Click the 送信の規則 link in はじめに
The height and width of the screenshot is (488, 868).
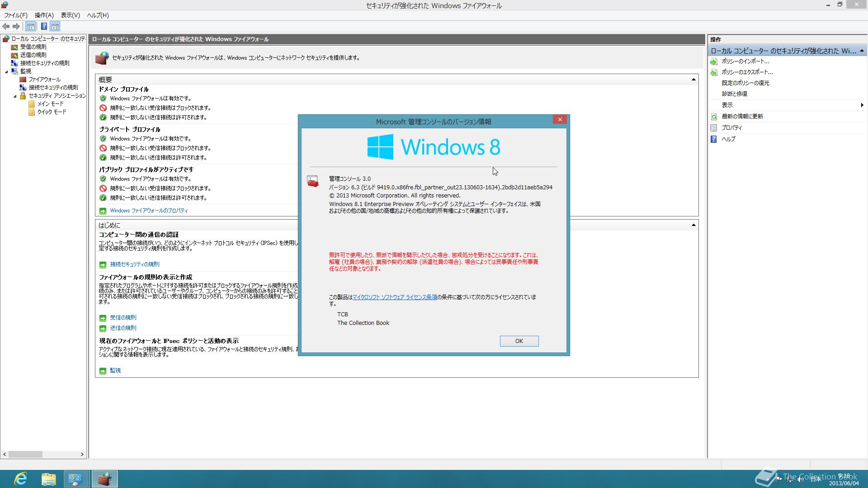point(123,328)
